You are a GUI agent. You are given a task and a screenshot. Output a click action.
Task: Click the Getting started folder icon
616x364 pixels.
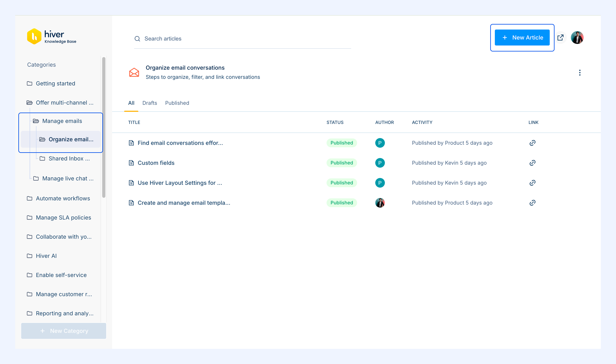[29, 83]
